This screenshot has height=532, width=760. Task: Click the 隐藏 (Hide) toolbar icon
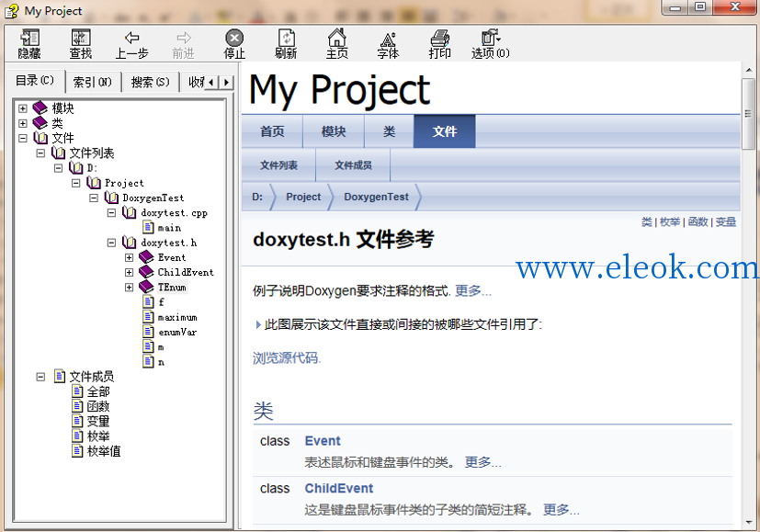point(29,38)
